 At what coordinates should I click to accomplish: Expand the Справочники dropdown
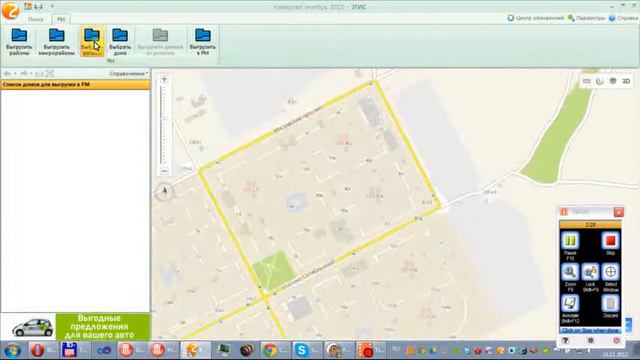(x=129, y=73)
